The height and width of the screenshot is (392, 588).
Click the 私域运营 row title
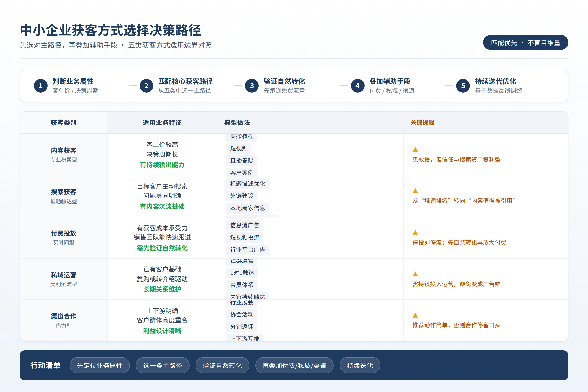point(63,275)
